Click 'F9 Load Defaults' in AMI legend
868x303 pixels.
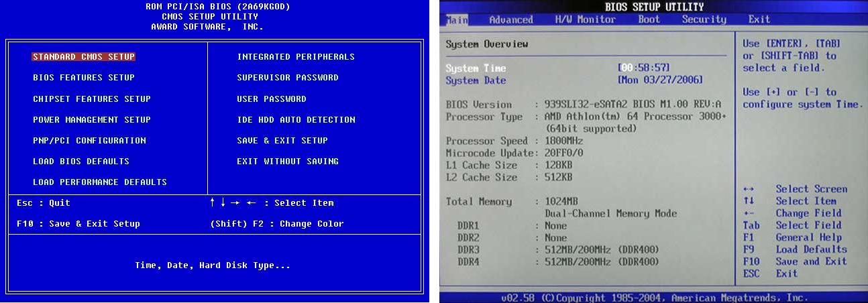pyautogui.click(x=795, y=249)
